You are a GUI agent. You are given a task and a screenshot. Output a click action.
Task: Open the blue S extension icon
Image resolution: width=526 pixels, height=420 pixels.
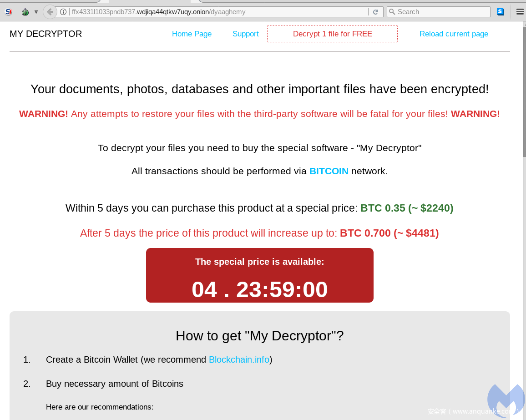point(500,12)
